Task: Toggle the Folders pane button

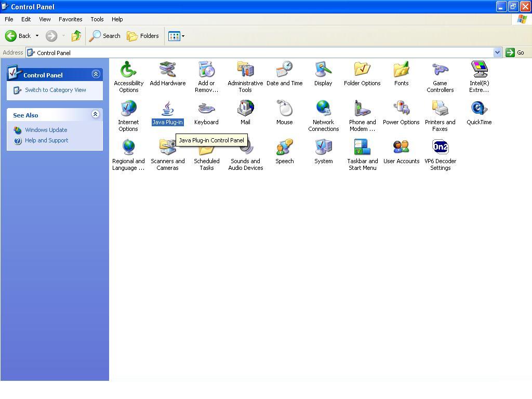Action: click(x=143, y=36)
